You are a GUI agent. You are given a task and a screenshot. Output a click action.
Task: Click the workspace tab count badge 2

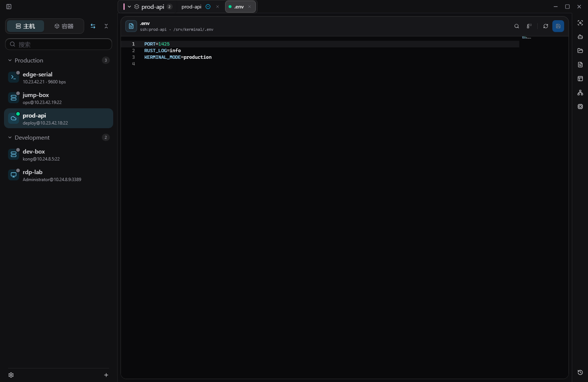pyautogui.click(x=169, y=7)
